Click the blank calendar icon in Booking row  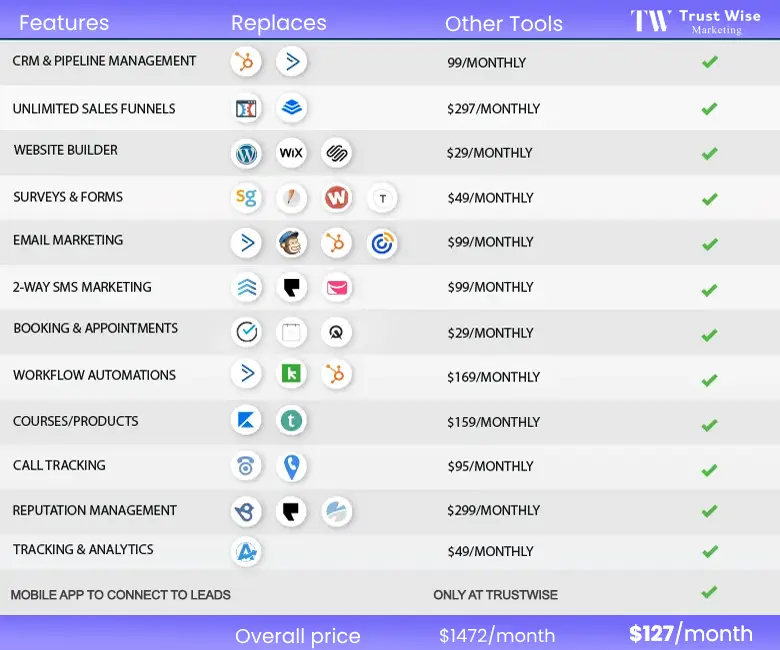pyautogui.click(x=292, y=332)
